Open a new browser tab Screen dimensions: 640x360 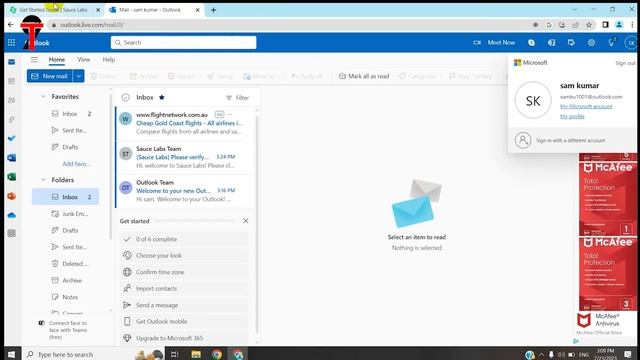click(x=213, y=10)
